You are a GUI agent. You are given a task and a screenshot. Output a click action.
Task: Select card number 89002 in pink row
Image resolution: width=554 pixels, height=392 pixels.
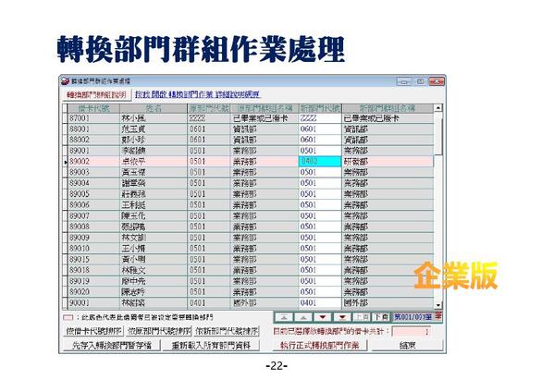tap(93, 162)
